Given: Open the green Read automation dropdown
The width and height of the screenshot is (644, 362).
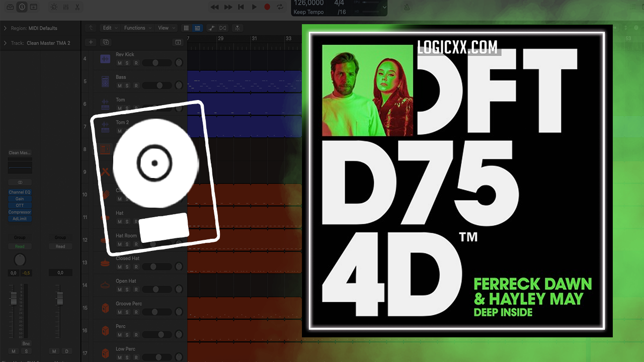Looking at the screenshot, I should pos(20,246).
